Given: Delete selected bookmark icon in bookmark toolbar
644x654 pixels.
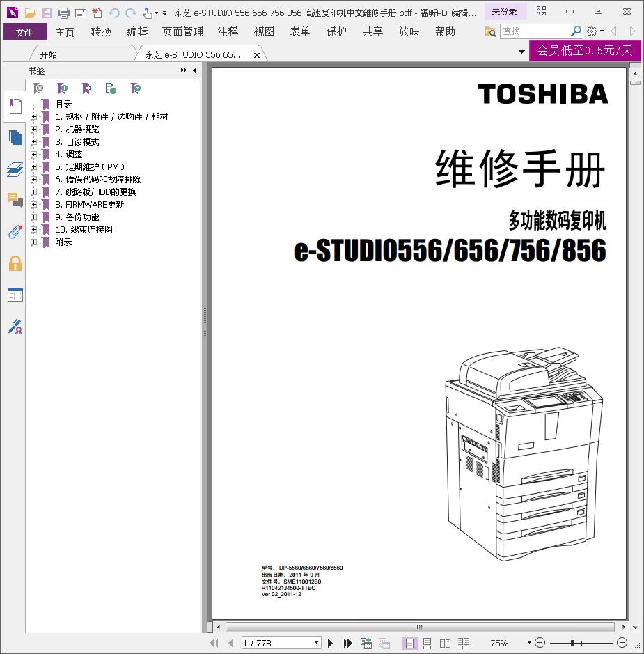Looking at the screenshot, I should click(38, 88).
